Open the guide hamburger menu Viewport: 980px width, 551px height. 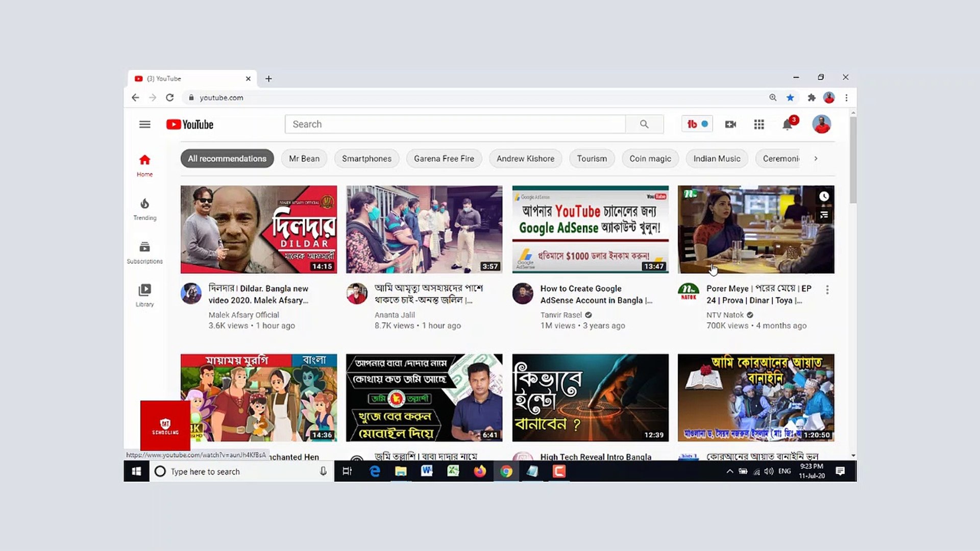pos(144,124)
